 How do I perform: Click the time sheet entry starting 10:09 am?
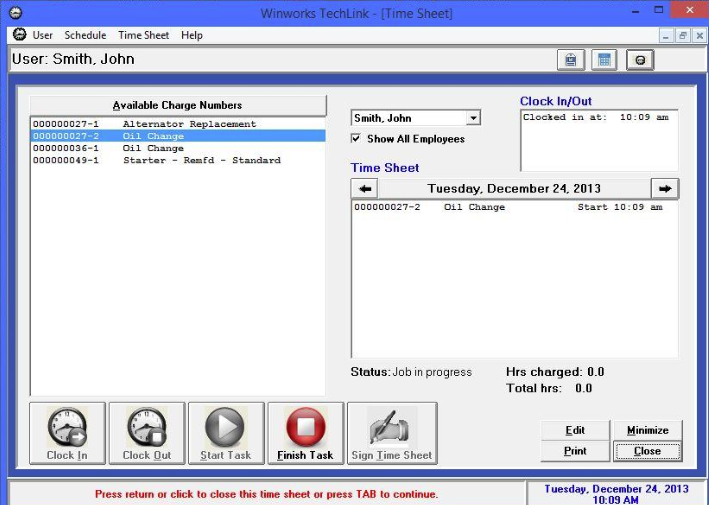click(x=514, y=207)
